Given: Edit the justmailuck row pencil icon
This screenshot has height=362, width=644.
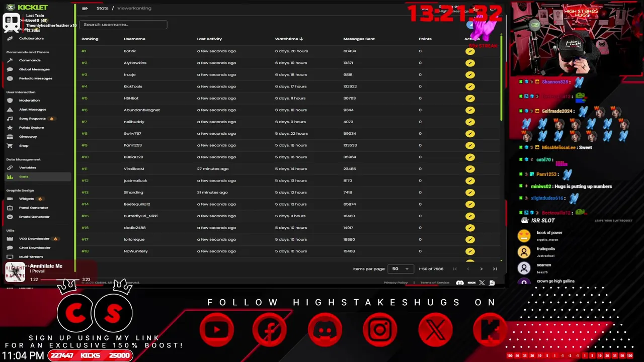Looking at the screenshot, I should coord(470,180).
